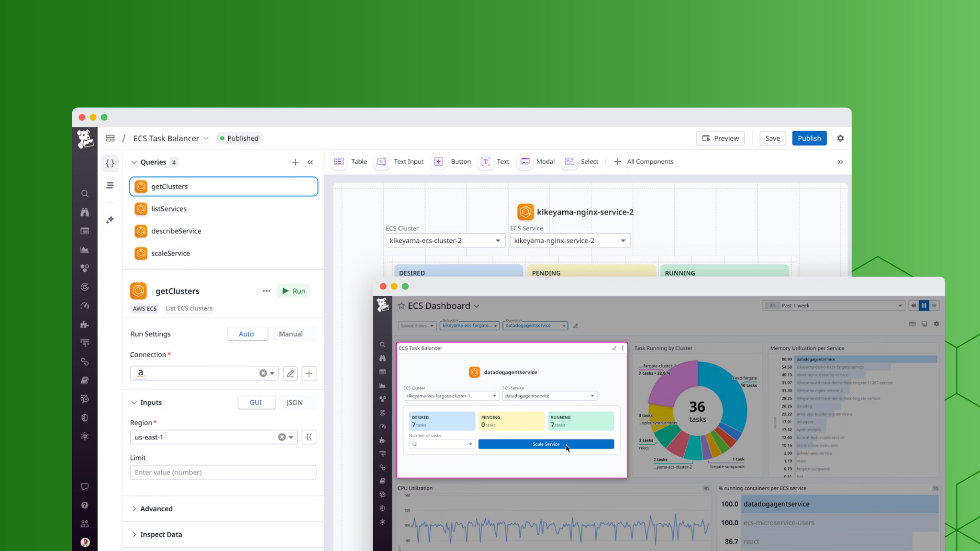Click the blue Scale Service button
Screen dimensions: 980x551
(546, 444)
